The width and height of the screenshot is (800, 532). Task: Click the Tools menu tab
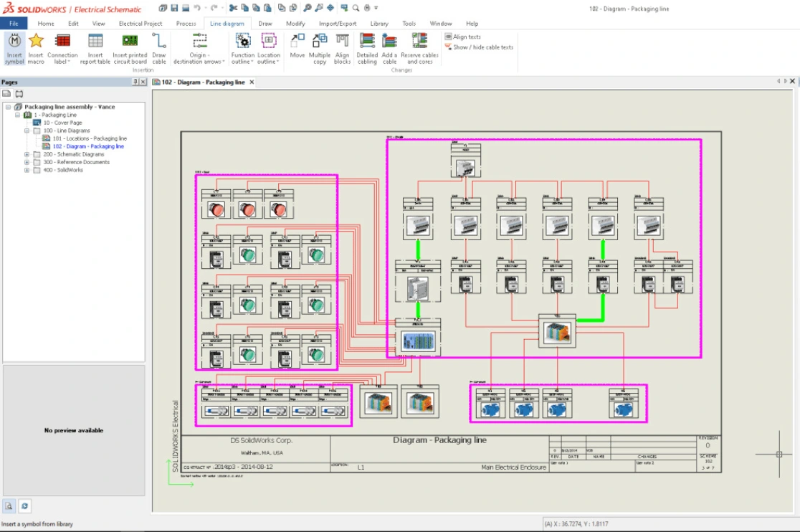pos(409,24)
